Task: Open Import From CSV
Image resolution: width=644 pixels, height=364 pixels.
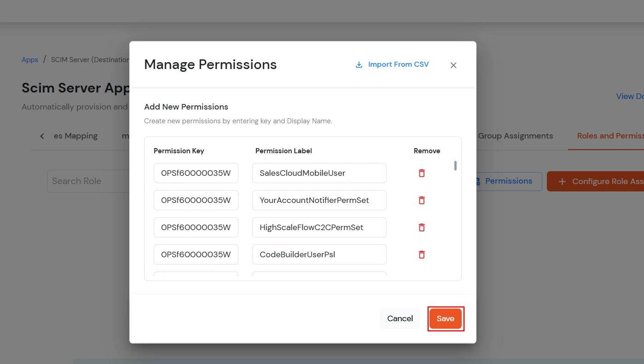Action: click(x=398, y=64)
